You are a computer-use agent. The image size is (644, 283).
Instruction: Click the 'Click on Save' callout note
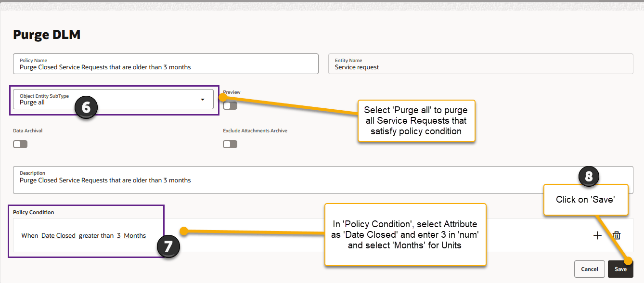click(x=586, y=199)
